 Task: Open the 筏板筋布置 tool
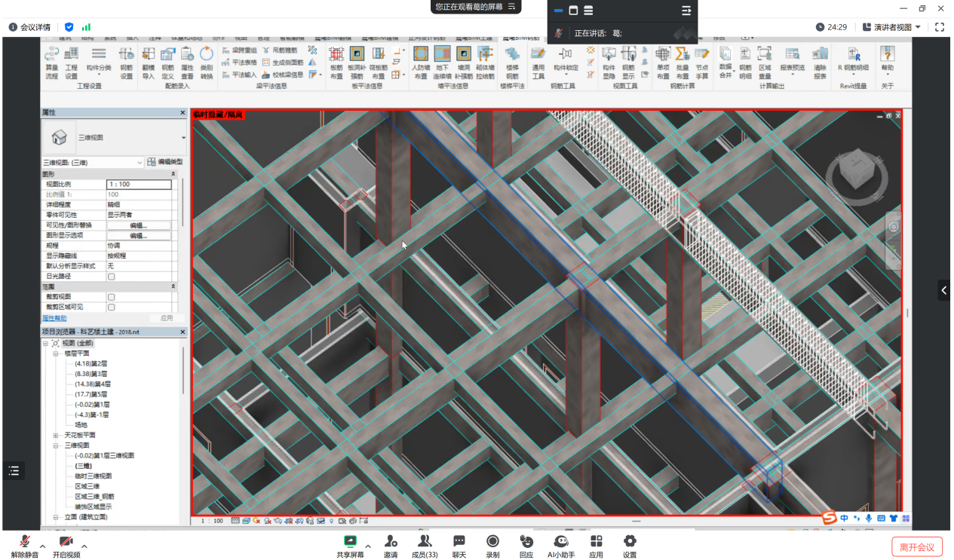tap(379, 63)
